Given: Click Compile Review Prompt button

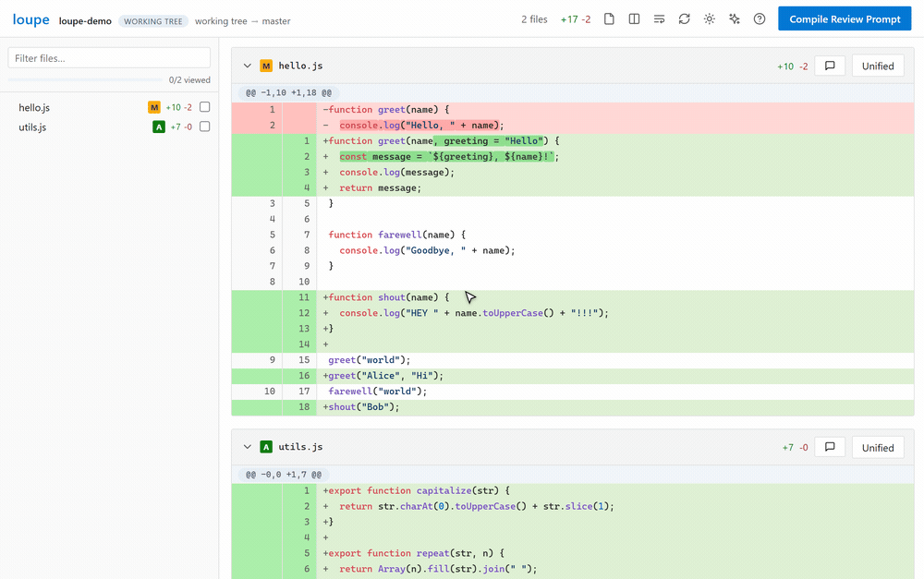Looking at the screenshot, I should [845, 18].
